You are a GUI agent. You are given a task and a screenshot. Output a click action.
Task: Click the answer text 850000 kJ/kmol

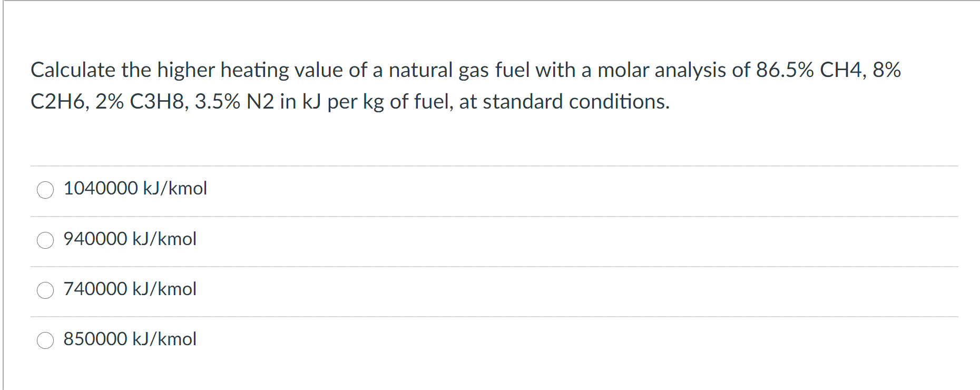[130, 339]
